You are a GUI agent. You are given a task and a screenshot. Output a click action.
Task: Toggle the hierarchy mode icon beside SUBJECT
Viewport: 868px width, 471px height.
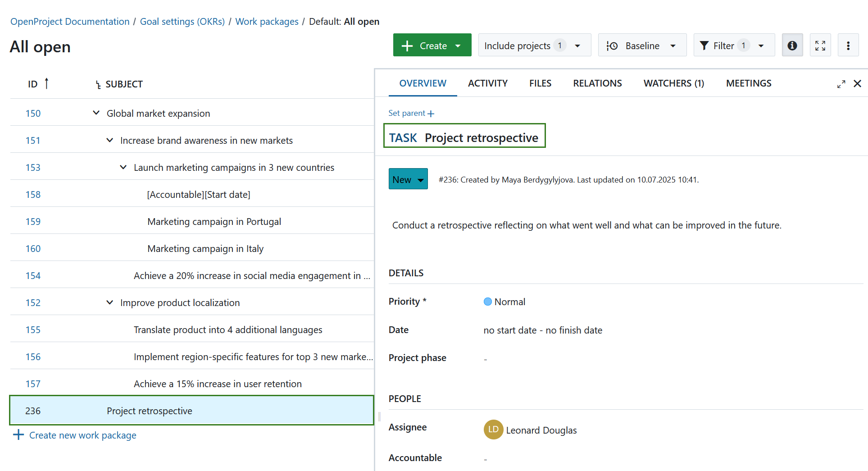97,84
